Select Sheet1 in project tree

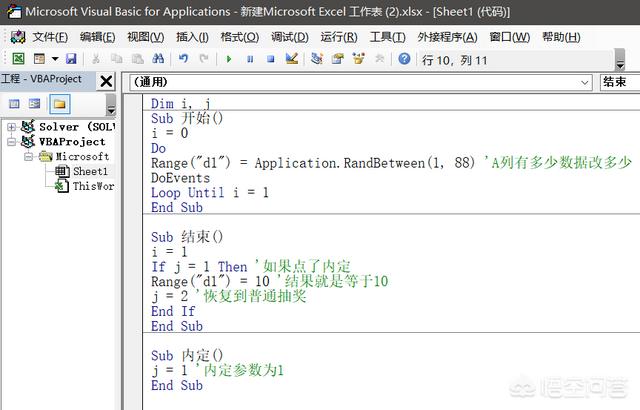[81, 171]
